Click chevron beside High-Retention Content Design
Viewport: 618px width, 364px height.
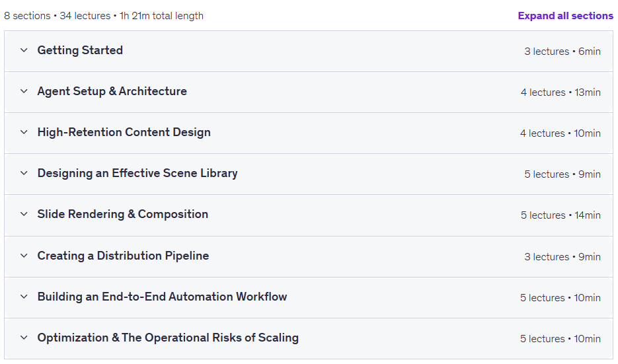(24, 132)
